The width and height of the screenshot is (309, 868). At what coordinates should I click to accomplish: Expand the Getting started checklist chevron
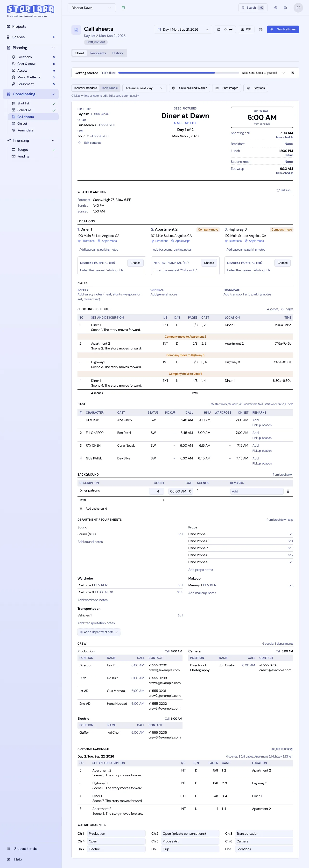283,73
